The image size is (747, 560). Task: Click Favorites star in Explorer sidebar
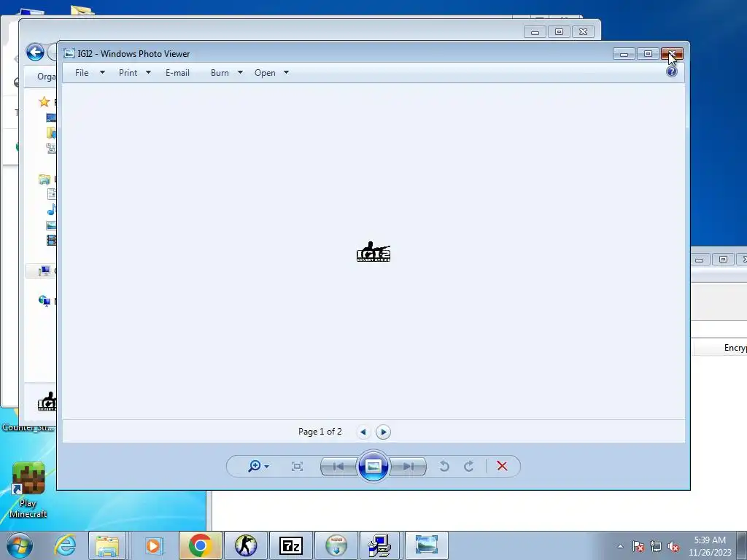[x=44, y=101]
